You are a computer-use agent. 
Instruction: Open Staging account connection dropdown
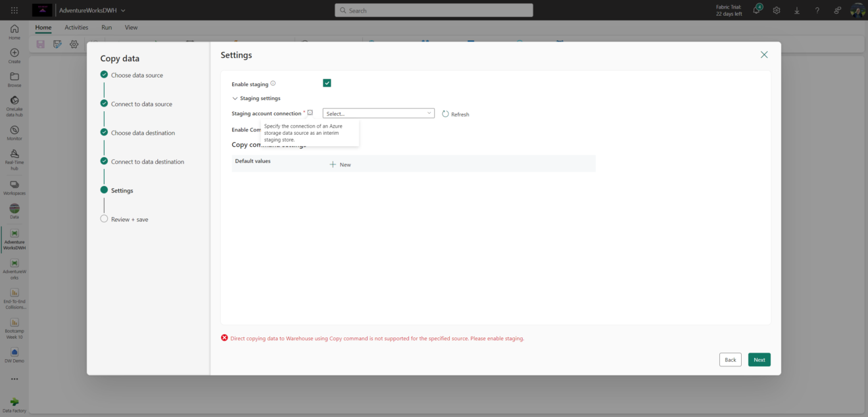(378, 113)
